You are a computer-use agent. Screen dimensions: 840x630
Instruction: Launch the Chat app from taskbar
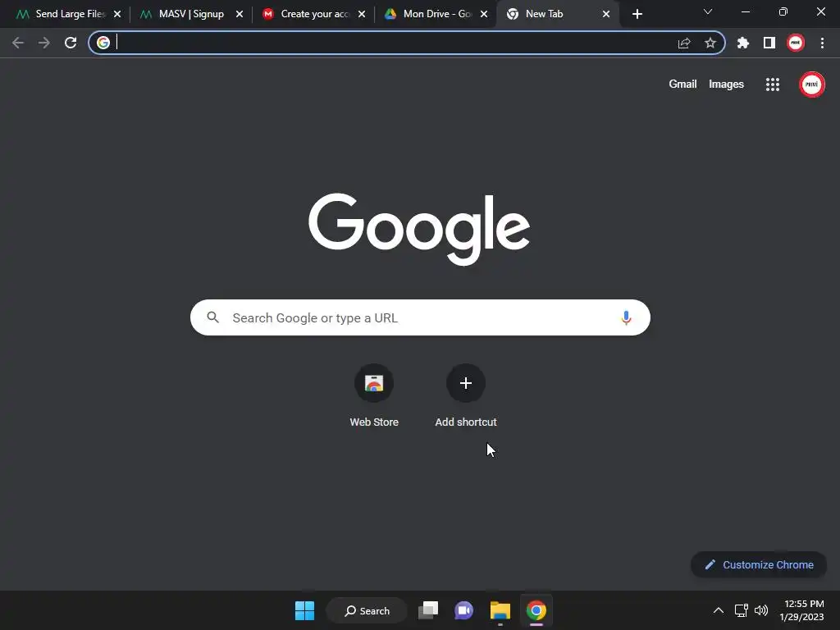coord(464,610)
